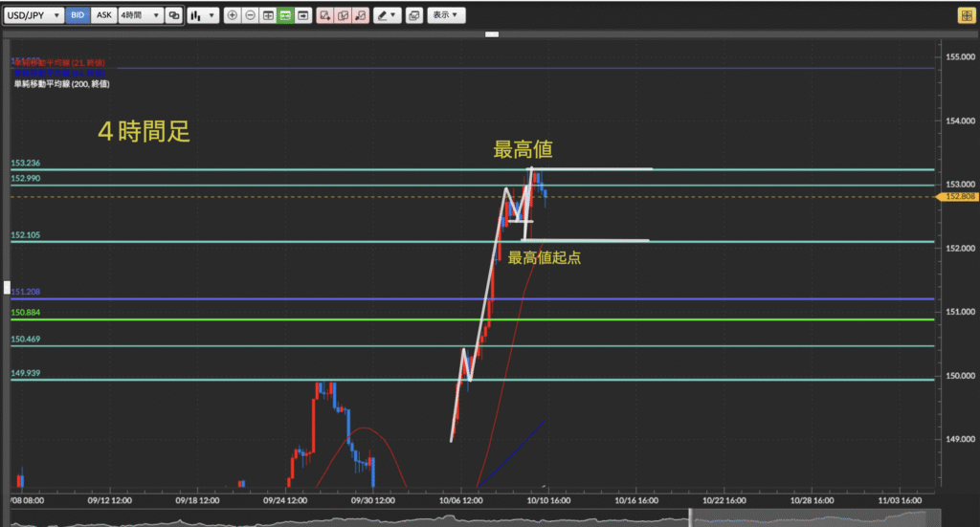Zoom out the chart with minus icon
Viewport: 980px width, 527px height.
(x=250, y=15)
